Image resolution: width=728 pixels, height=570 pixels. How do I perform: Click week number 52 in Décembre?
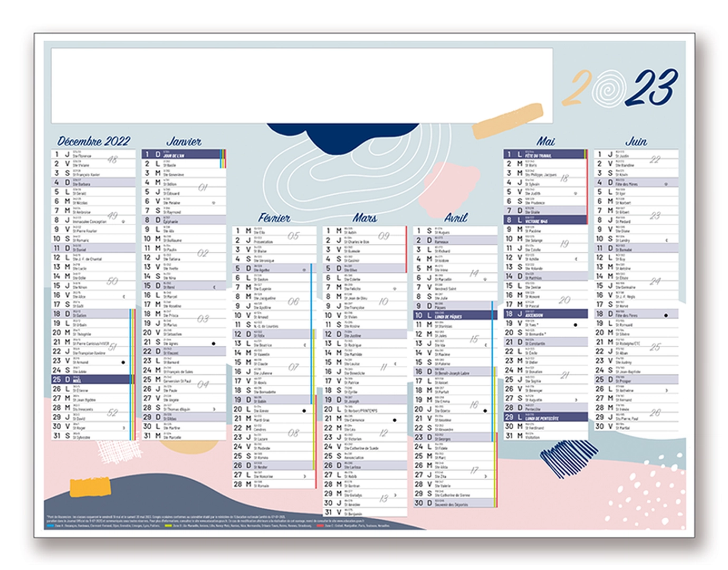pos(112,413)
